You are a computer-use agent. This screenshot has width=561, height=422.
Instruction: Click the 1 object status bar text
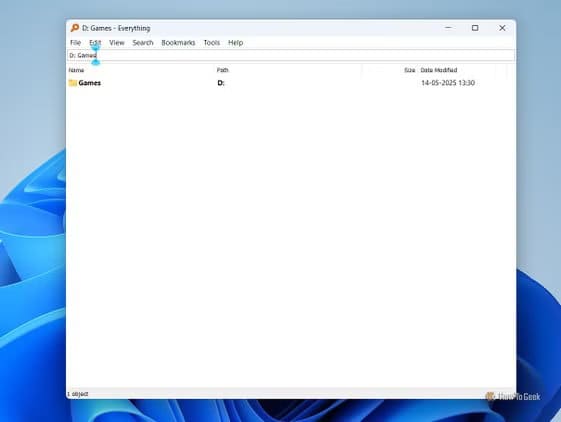pyautogui.click(x=77, y=394)
